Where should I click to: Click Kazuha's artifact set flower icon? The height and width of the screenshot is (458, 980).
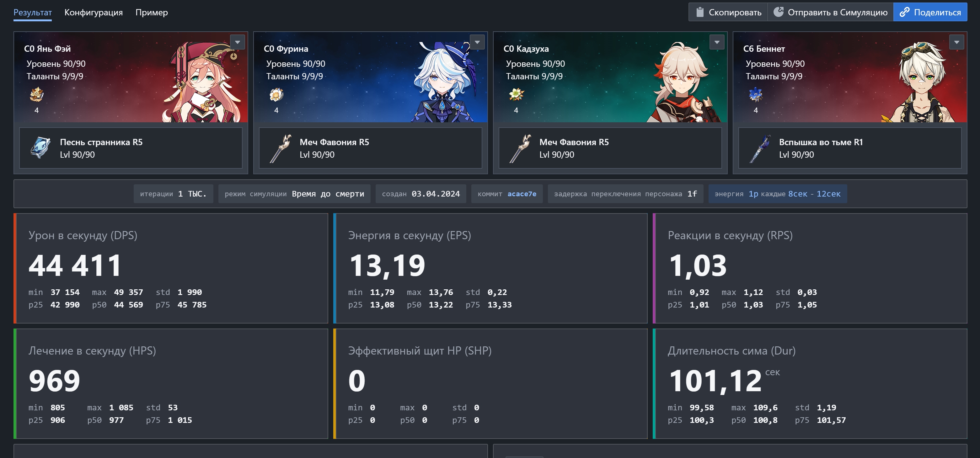point(516,94)
